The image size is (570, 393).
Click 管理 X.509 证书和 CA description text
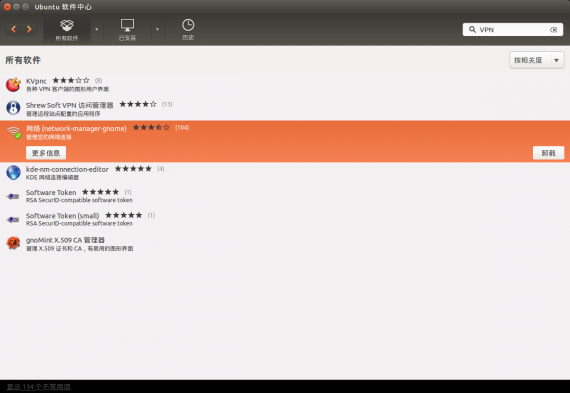[x=79, y=248]
